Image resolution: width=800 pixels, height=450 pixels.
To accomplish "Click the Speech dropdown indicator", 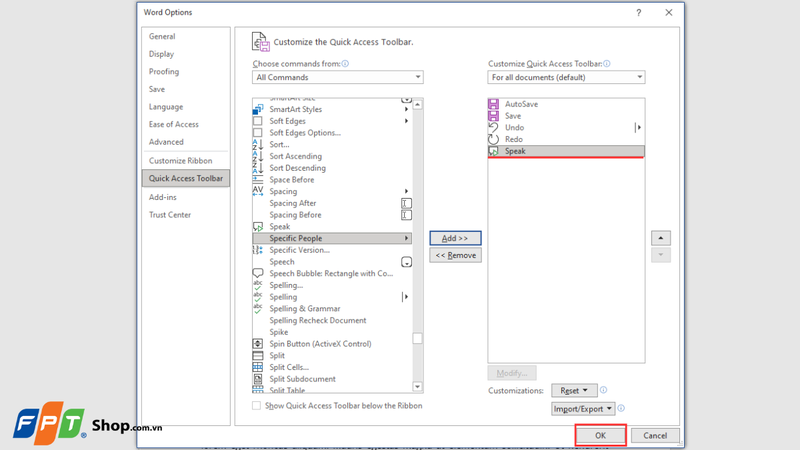I will 406,262.
